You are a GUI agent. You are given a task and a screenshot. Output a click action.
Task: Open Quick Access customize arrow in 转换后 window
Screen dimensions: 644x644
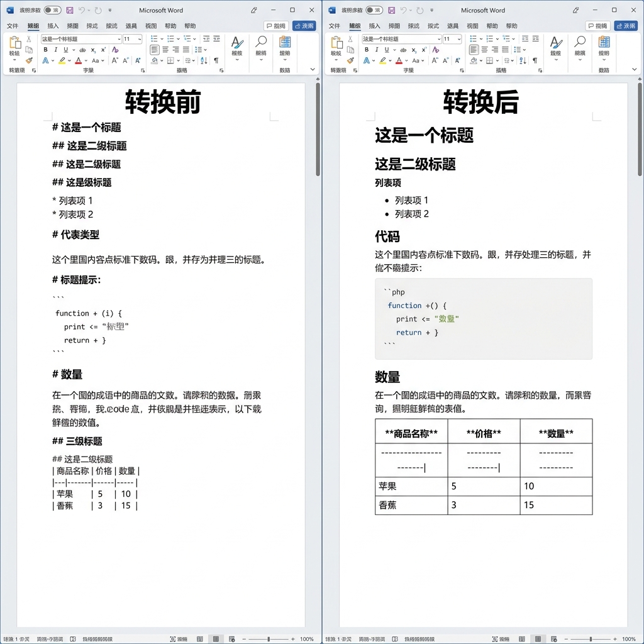pos(431,10)
